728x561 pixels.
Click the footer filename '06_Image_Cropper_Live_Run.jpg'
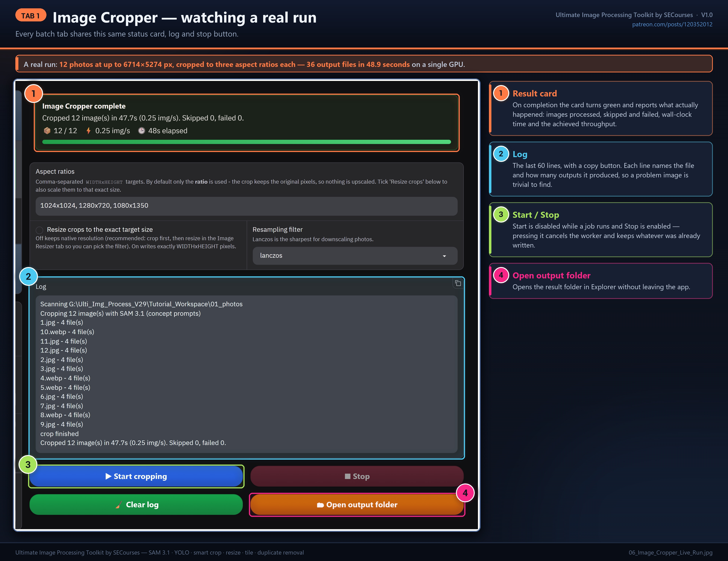tap(670, 552)
